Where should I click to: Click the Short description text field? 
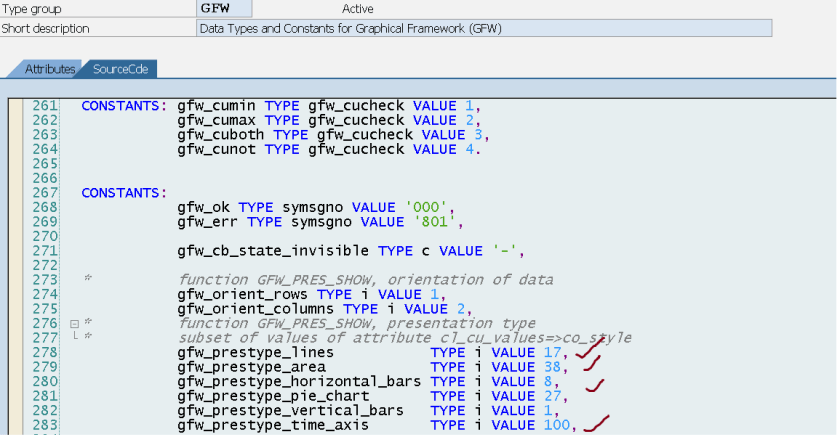coord(484,28)
